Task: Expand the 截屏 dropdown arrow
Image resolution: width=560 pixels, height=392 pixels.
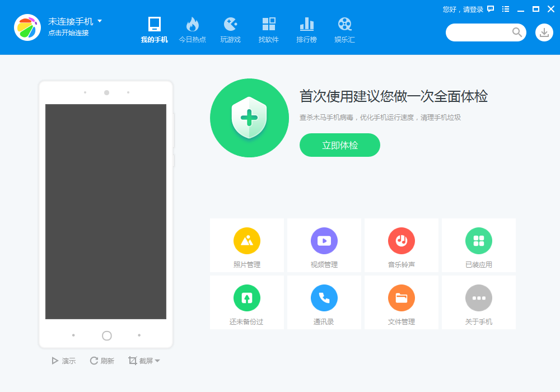Action: 157,361
